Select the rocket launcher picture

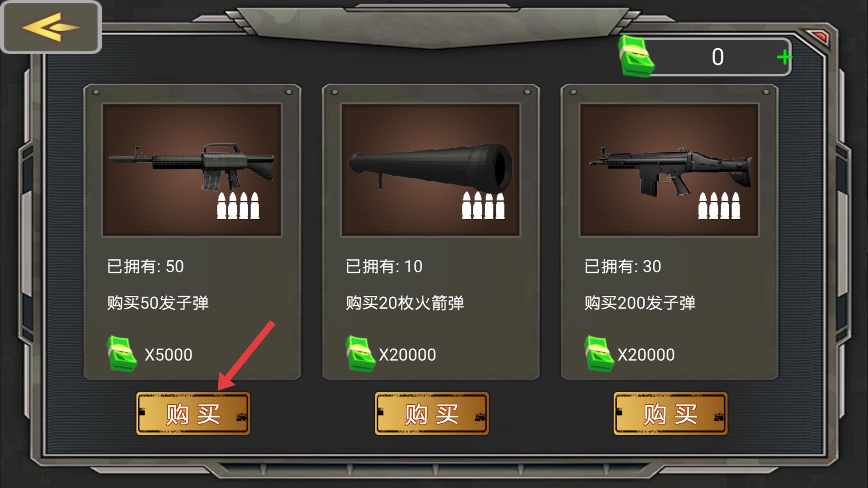click(430, 170)
